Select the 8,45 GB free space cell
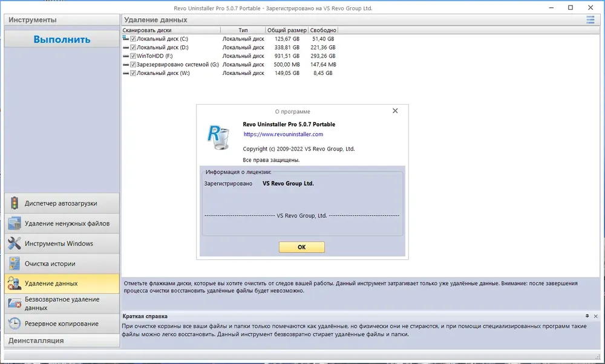Viewport: 605px width, 364px height. (323, 73)
